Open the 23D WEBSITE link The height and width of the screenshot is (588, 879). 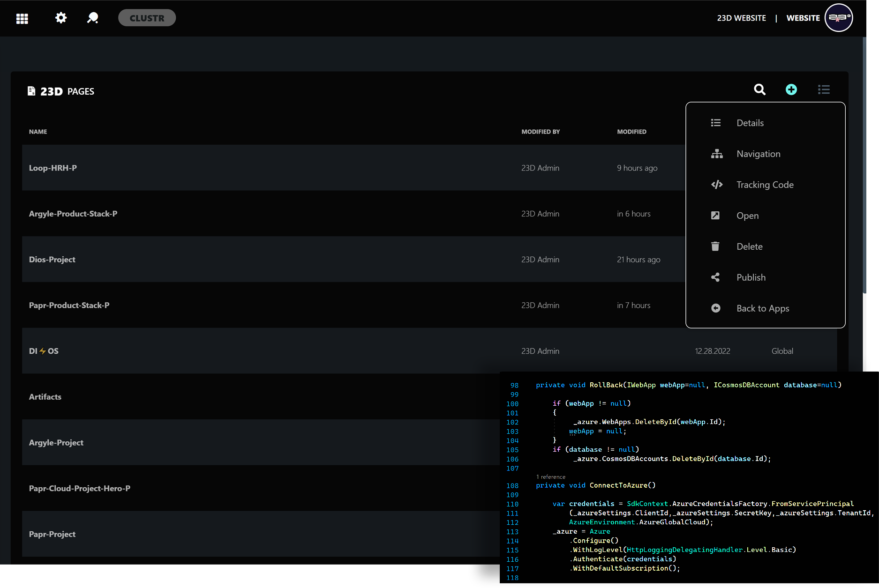coord(741,18)
